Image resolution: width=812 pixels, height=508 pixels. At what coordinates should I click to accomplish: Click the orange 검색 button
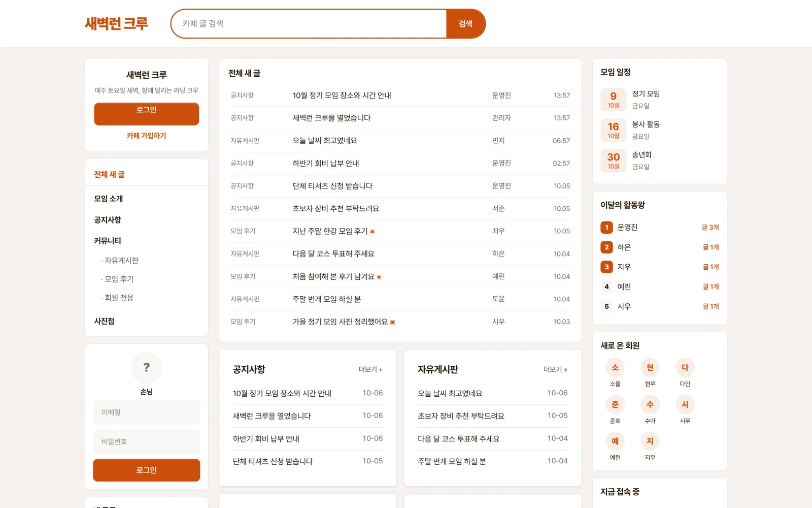tap(466, 23)
